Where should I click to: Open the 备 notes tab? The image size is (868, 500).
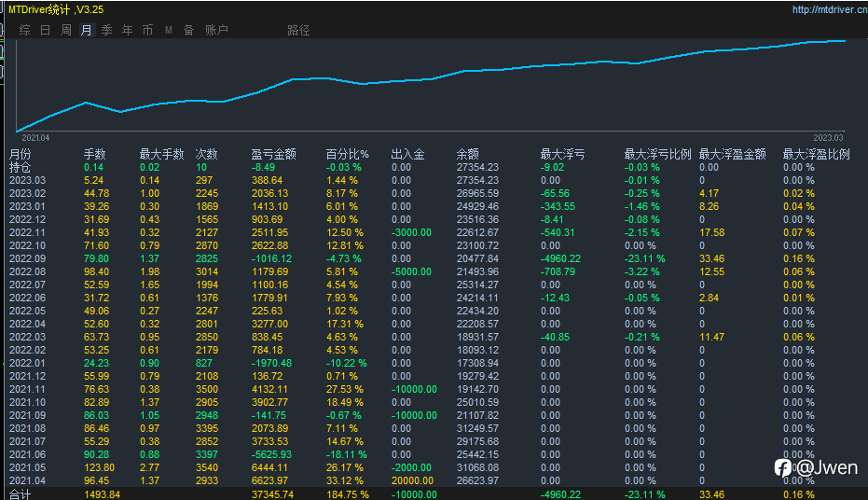click(188, 30)
